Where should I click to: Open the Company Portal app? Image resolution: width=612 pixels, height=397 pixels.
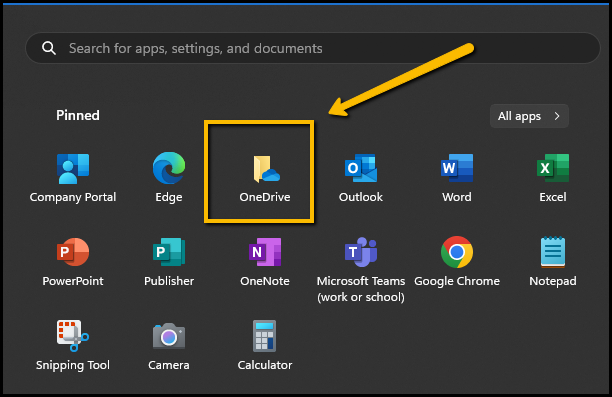point(73,178)
